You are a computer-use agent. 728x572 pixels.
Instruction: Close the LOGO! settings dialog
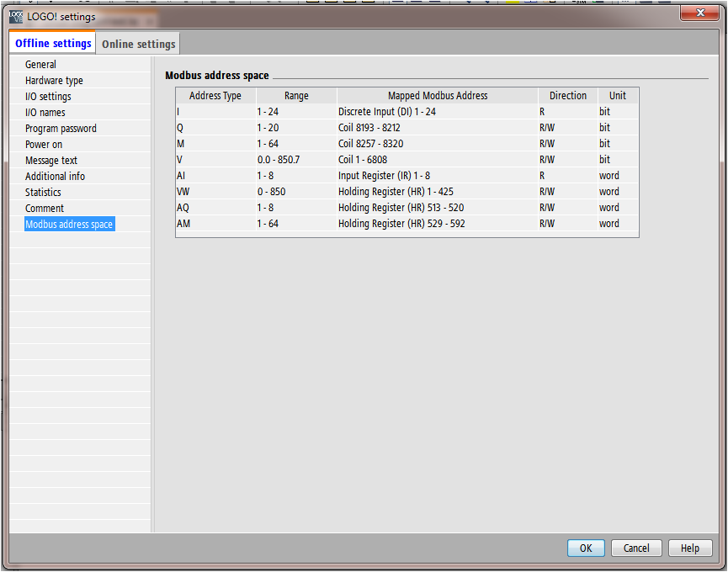point(699,13)
